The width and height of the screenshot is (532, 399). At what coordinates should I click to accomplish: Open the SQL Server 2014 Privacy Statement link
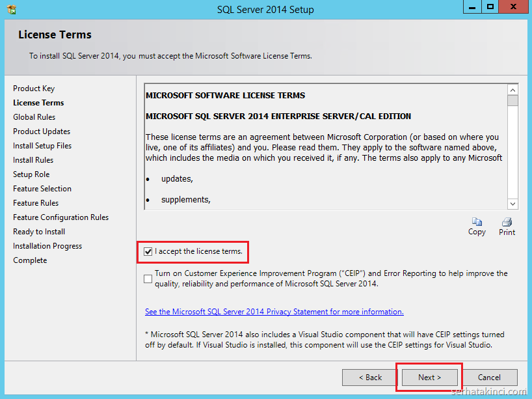[x=274, y=312]
